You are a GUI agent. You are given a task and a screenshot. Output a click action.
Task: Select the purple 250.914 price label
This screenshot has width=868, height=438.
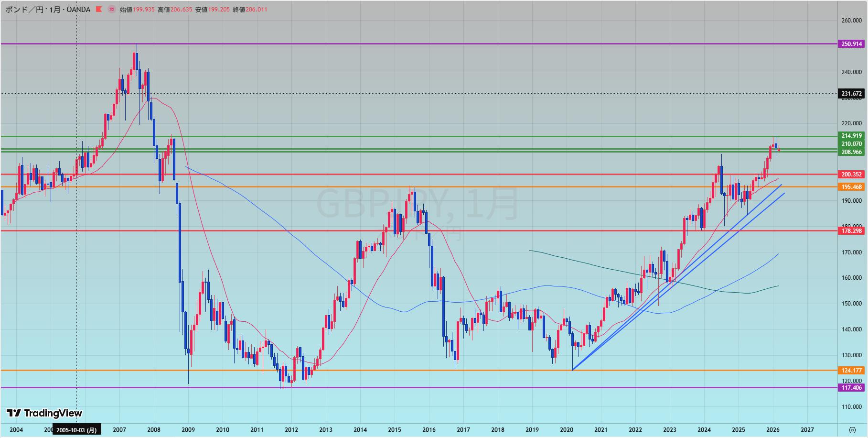click(851, 44)
